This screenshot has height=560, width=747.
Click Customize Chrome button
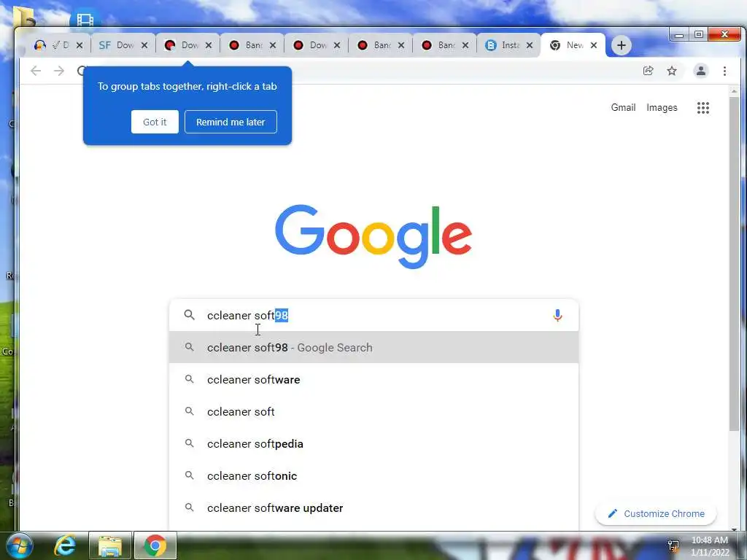[656, 514]
